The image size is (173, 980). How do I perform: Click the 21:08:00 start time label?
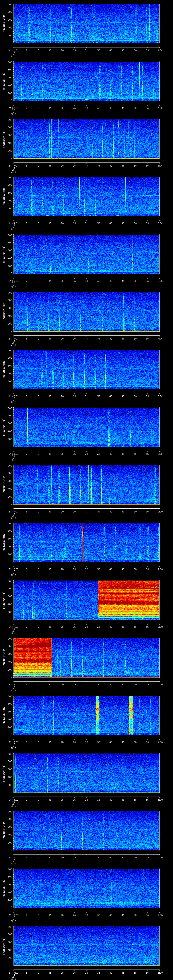click(13, 454)
